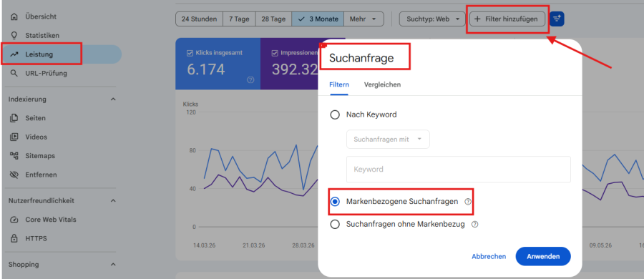The image size is (644, 279).
Task: Click the Filter hinzufügen button
Action: pyautogui.click(x=507, y=19)
